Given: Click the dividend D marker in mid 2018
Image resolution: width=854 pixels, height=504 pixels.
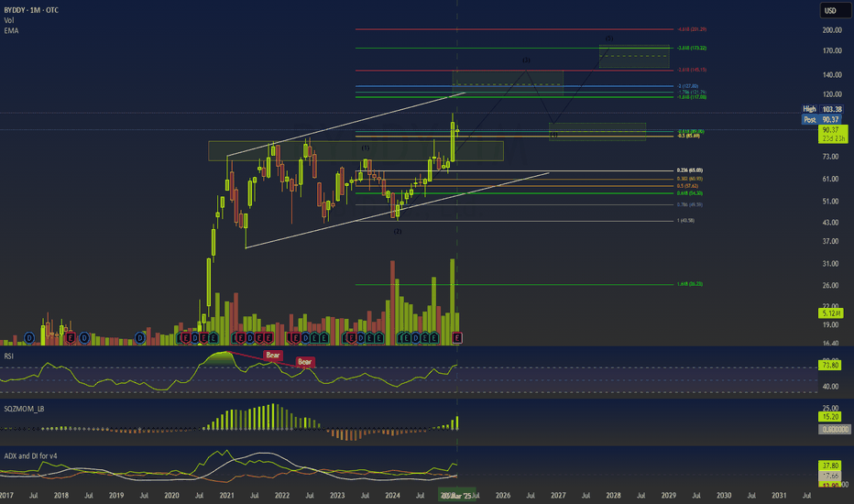Looking at the screenshot, I should point(84,338).
